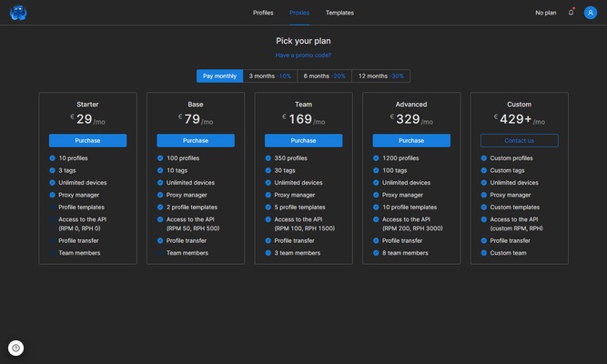Click the checkmark beside 100 tags
The width and height of the screenshot is (607, 364).
[x=376, y=170]
